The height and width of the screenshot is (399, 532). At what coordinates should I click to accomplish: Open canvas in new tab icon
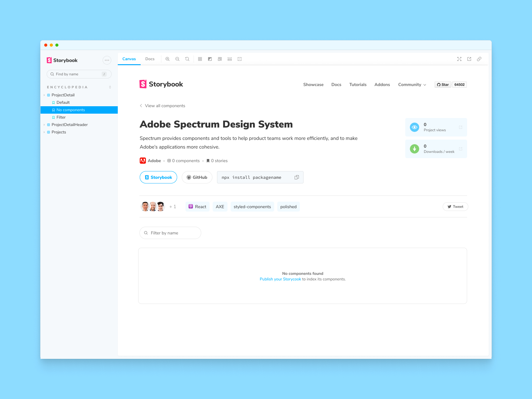469,59
